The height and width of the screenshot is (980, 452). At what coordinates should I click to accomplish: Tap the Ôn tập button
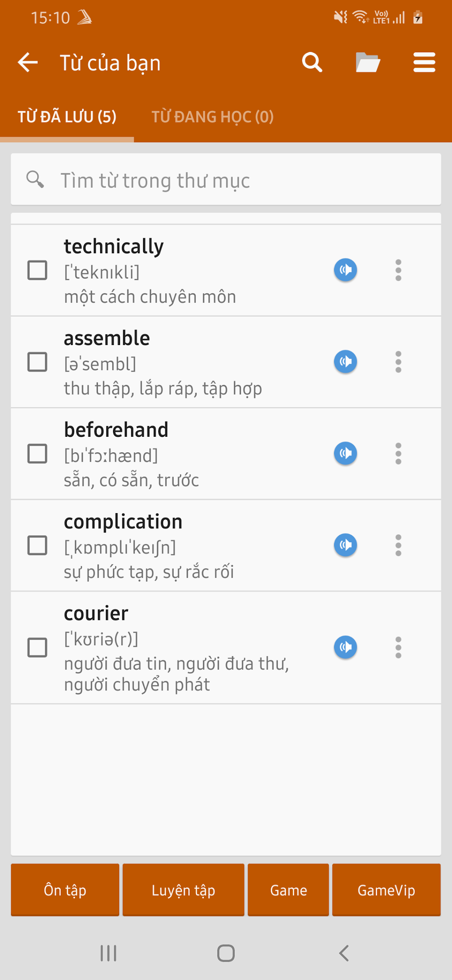tap(65, 890)
